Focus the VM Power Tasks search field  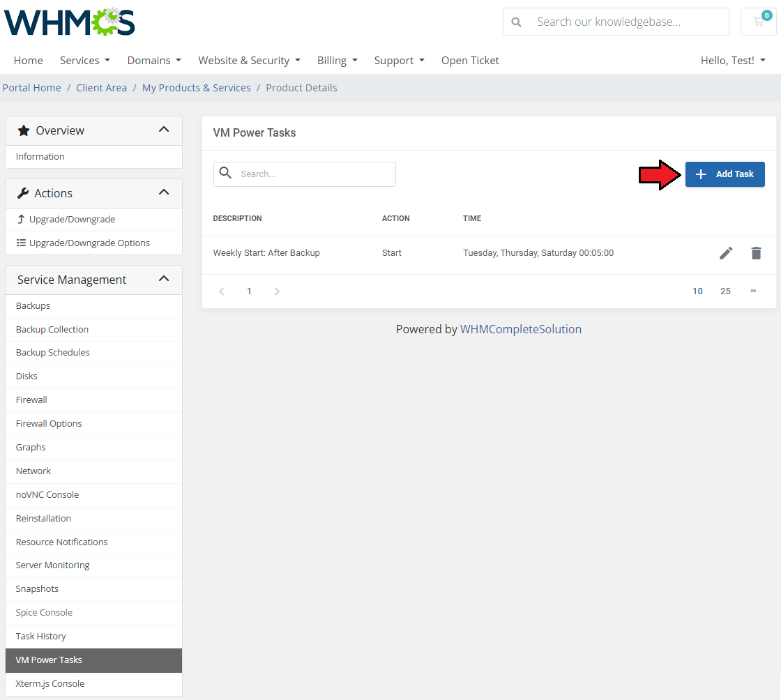pos(305,174)
